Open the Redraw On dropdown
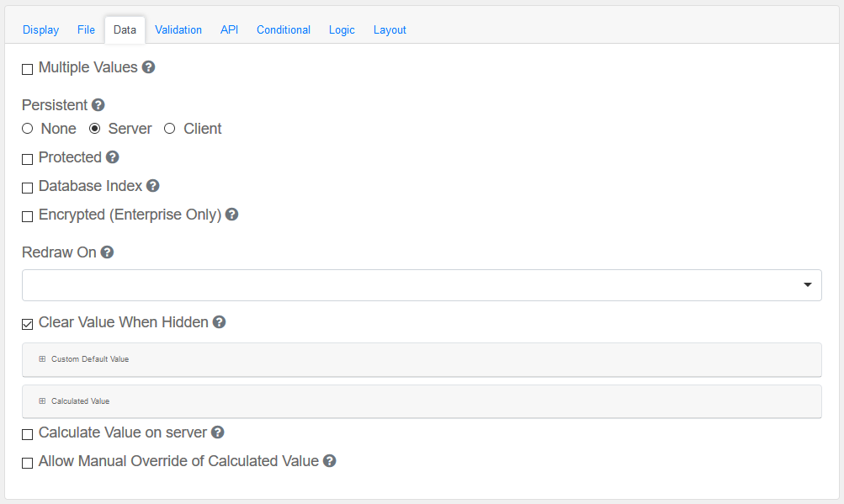This screenshot has width=844, height=504. [422, 285]
